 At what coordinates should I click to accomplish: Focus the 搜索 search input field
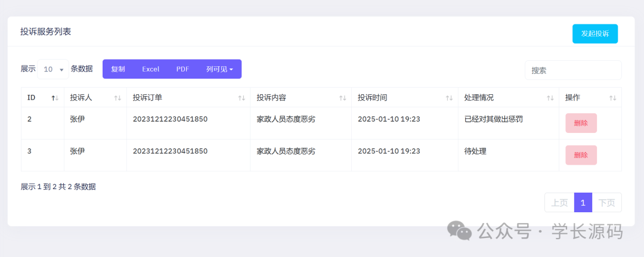[573, 70]
